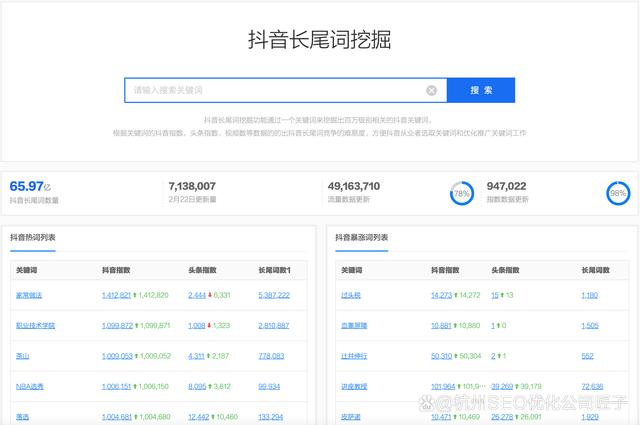Open long-tail count 552
The image size is (640, 425).
pos(588,356)
